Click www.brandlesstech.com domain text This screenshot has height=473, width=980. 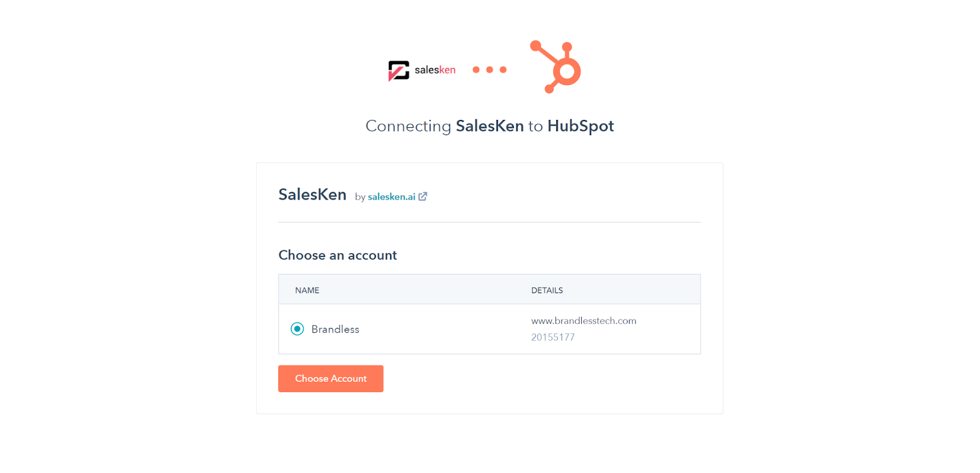point(584,321)
